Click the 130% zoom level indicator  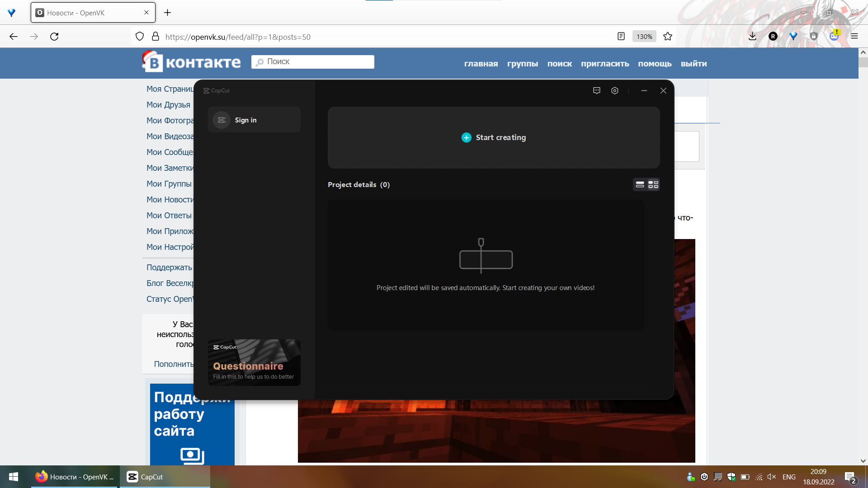(x=644, y=37)
